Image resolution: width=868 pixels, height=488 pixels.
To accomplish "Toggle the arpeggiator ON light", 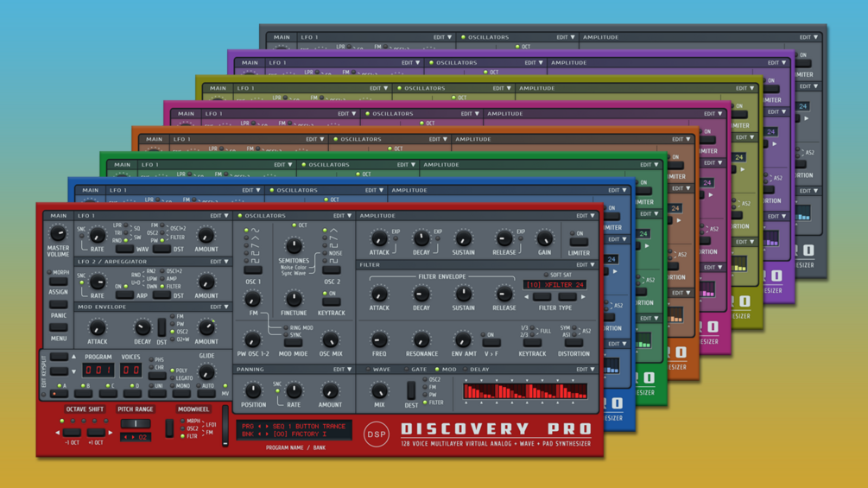I will pos(126,286).
